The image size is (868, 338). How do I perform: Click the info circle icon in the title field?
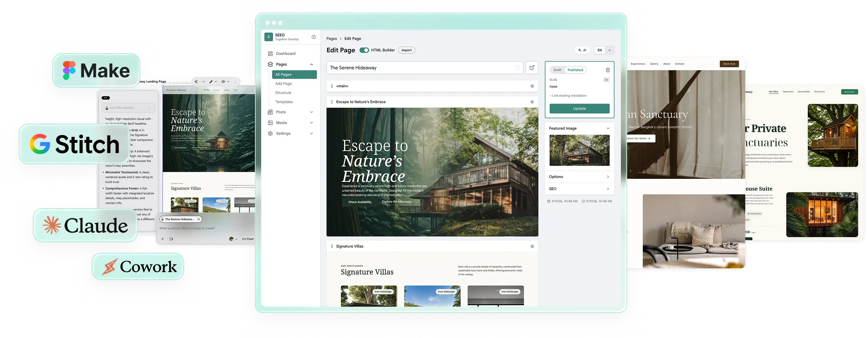tap(517, 68)
